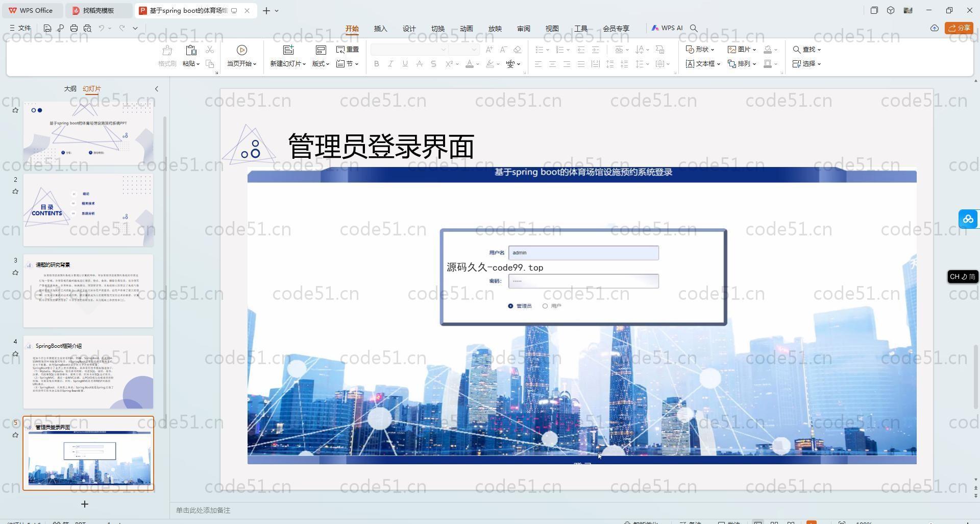Open the Select (选择) dropdown
This screenshot has height=524, width=980.
coord(807,64)
